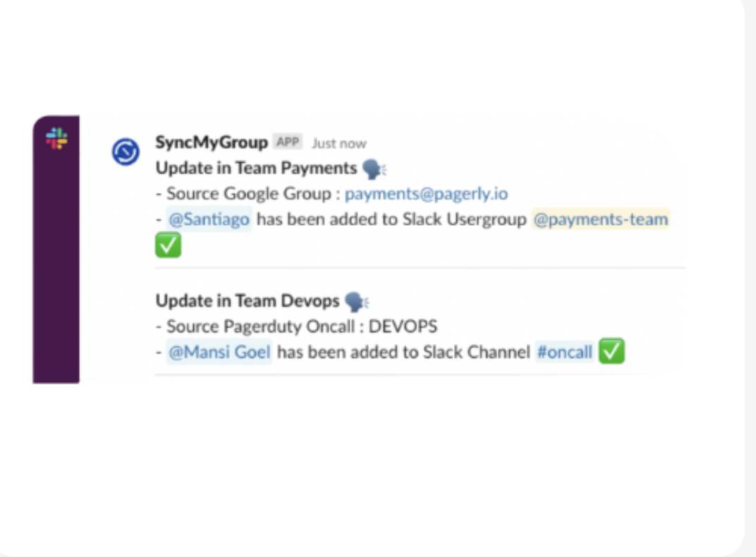Open the payments@pagerly.io email link
Viewport: 756px width, 557px height.
click(426, 194)
